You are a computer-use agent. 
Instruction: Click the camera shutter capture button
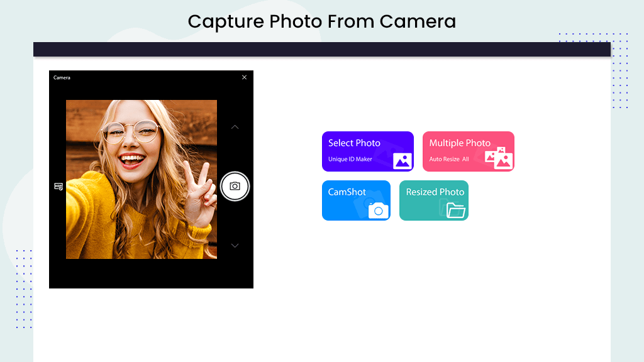235,186
